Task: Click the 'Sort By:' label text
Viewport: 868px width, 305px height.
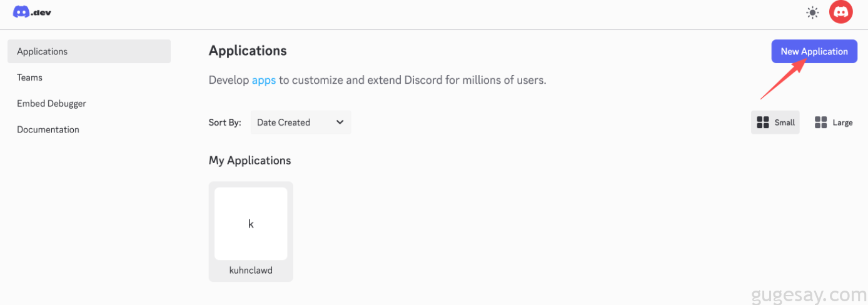Action: [x=225, y=122]
